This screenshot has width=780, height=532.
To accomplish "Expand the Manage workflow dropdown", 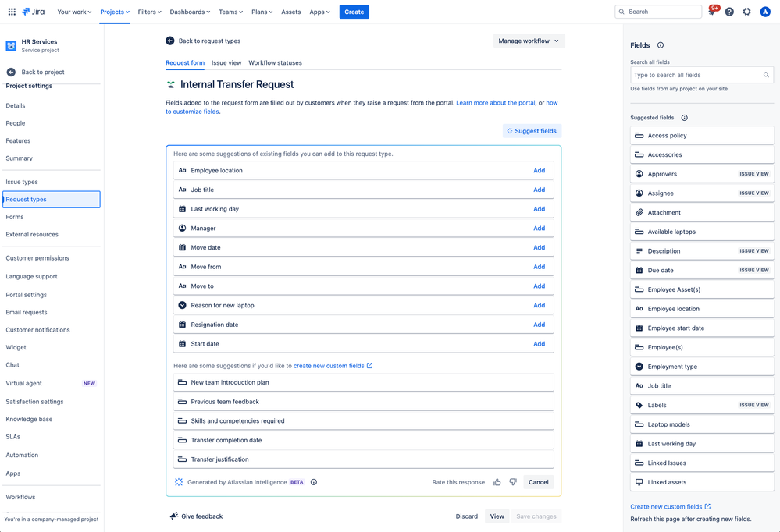I will (x=529, y=41).
